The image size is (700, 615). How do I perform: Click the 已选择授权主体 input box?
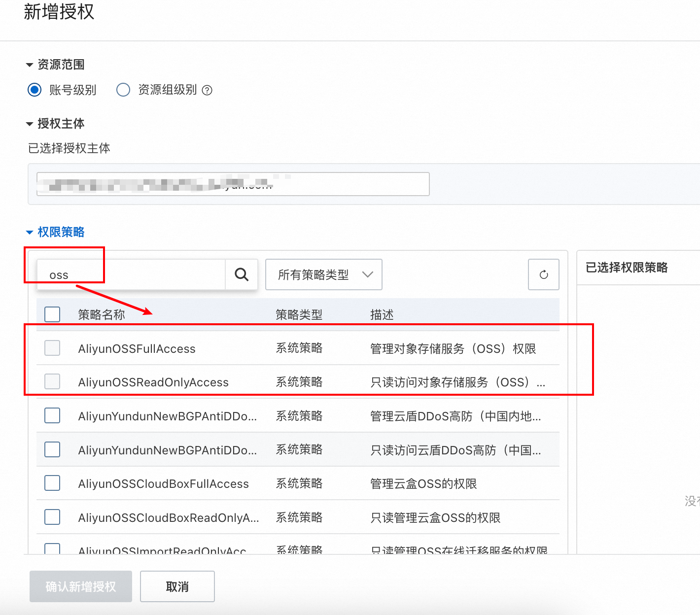click(x=233, y=184)
